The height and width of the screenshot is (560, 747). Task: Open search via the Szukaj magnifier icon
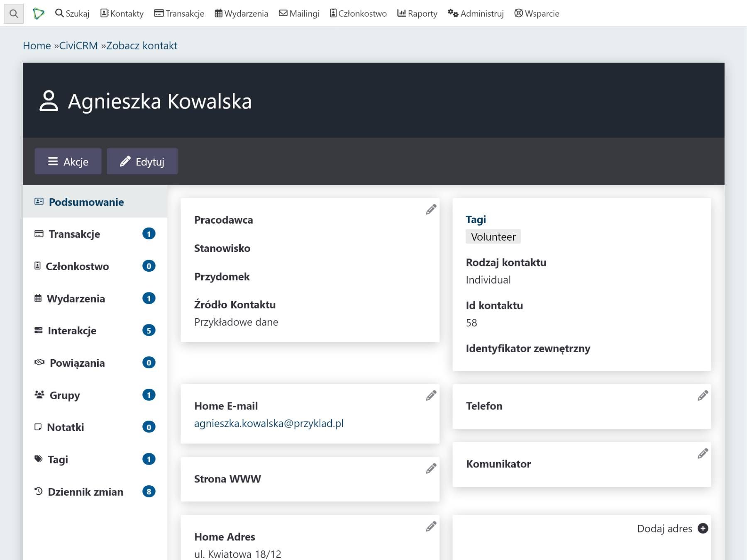[x=59, y=13]
